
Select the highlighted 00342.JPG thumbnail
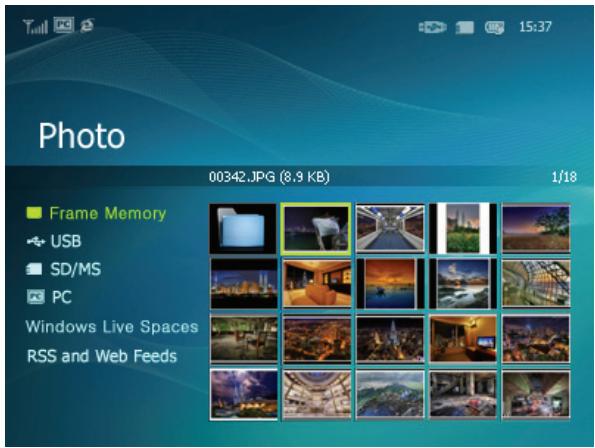click(316, 229)
